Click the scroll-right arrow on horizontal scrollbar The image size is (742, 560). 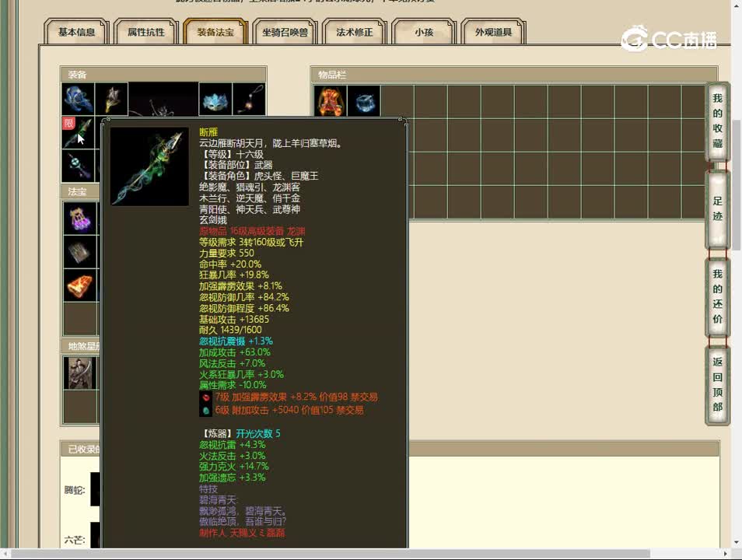[726, 553]
